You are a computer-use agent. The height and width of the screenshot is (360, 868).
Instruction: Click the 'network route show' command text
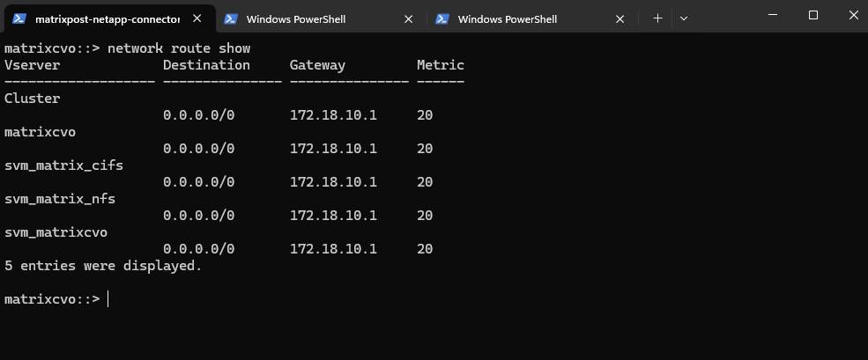point(179,48)
